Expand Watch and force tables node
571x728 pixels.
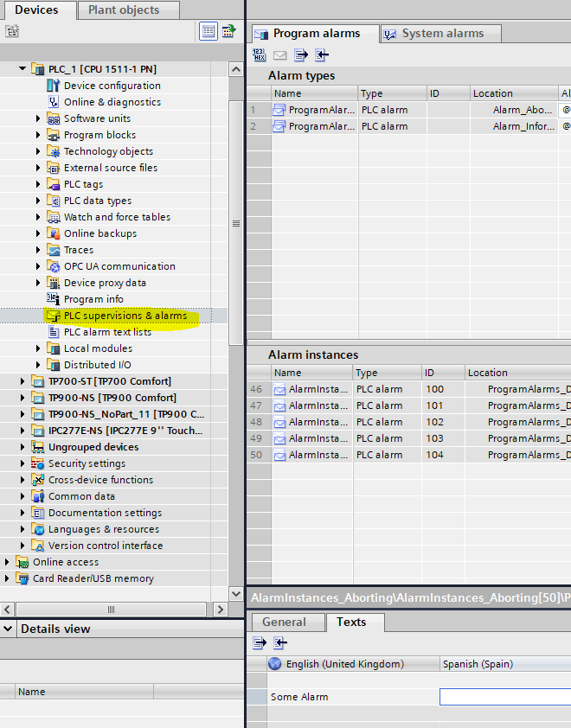click(38, 217)
